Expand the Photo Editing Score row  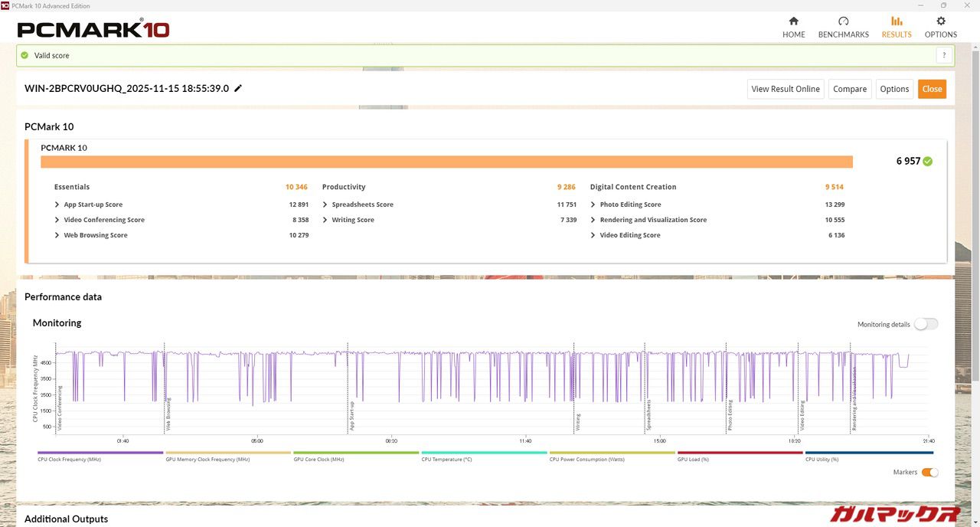(x=593, y=205)
